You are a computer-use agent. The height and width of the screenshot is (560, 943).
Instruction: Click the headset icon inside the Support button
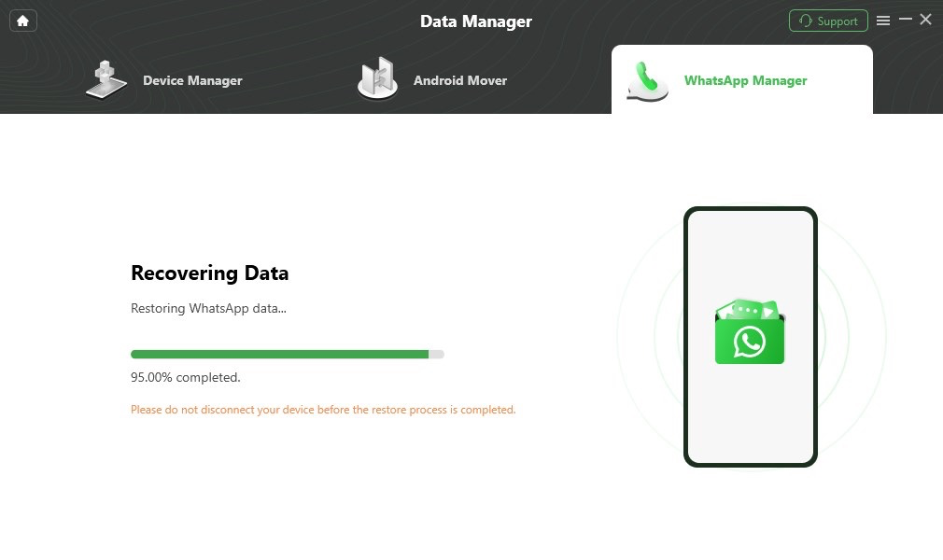coord(805,21)
